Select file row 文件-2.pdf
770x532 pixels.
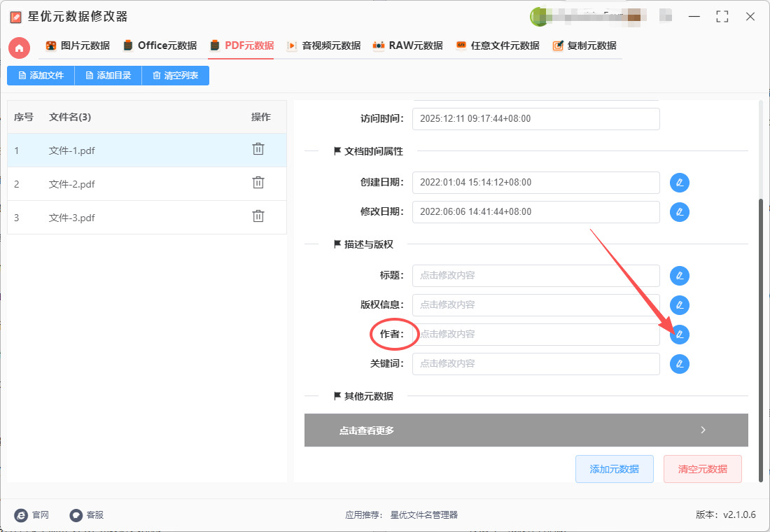pyautogui.click(x=147, y=183)
